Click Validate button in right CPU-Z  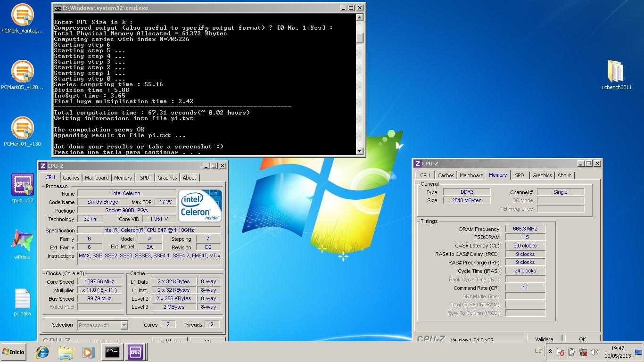coord(544,339)
